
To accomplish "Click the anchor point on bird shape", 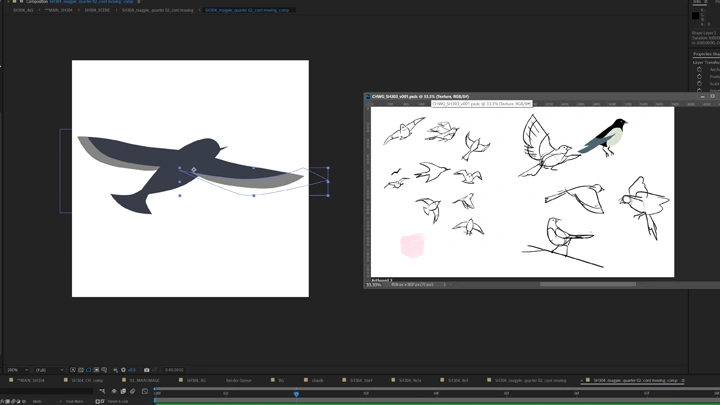I will (x=194, y=170).
